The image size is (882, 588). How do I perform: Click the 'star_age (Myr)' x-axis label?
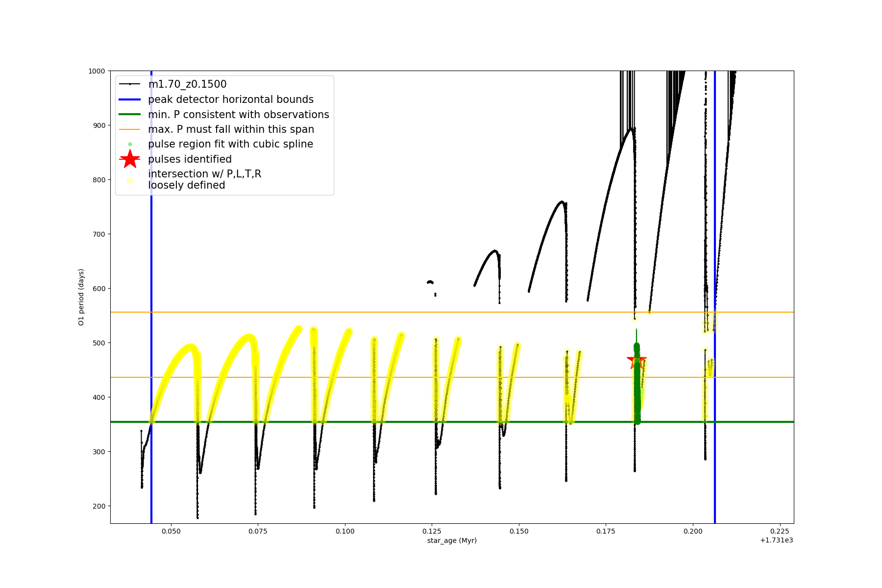pyautogui.click(x=452, y=540)
